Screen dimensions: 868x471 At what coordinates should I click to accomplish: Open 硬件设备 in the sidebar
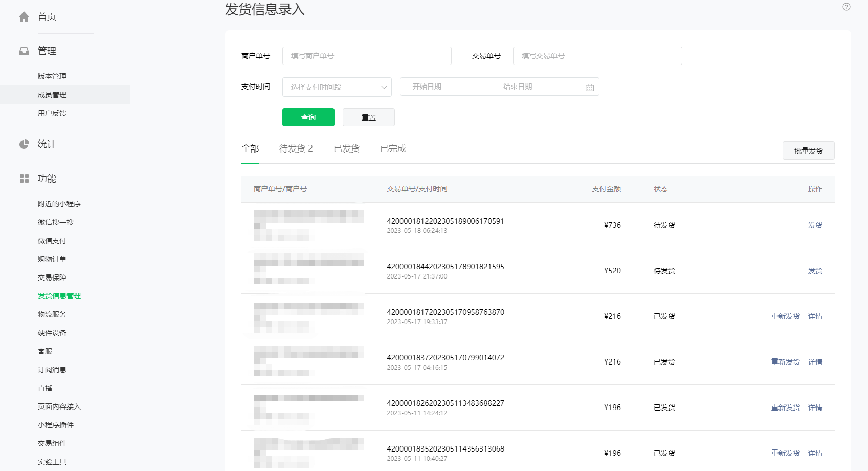(x=52, y=333)
